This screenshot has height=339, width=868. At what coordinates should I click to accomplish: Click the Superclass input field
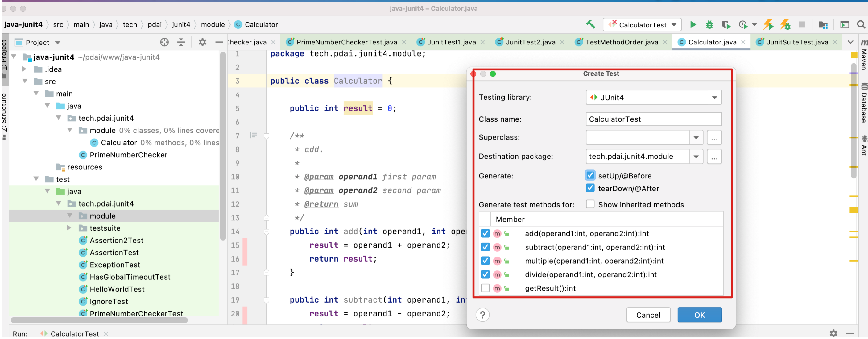pos(638,138)
